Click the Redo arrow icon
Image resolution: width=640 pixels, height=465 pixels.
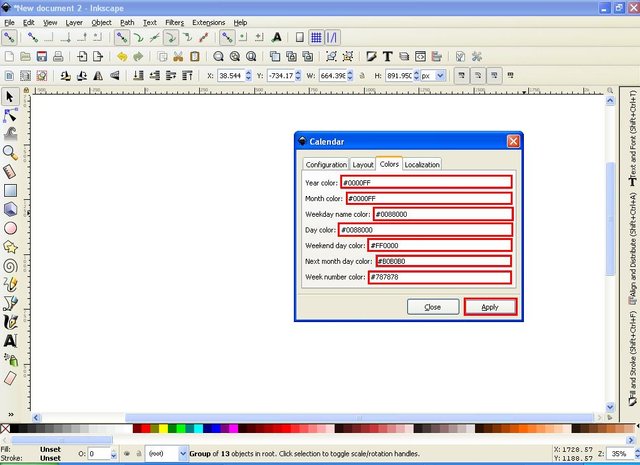(138, 56)
